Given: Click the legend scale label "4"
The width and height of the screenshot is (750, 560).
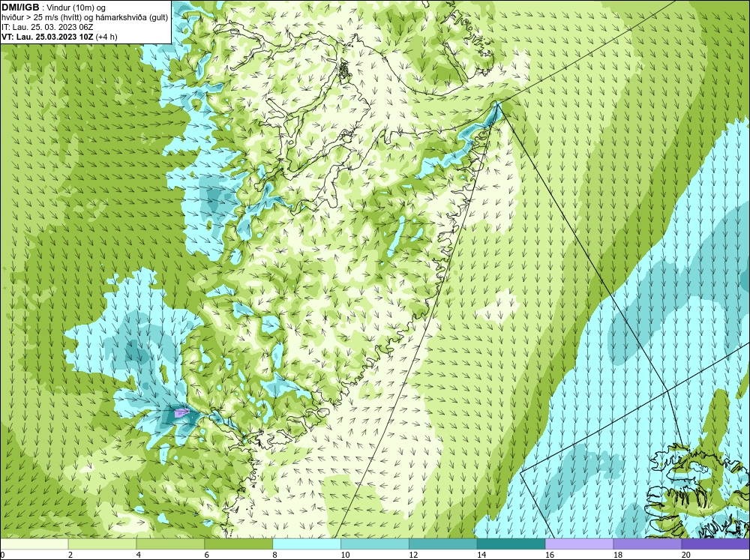Looking at the screenshot, I should pos(139,555).
